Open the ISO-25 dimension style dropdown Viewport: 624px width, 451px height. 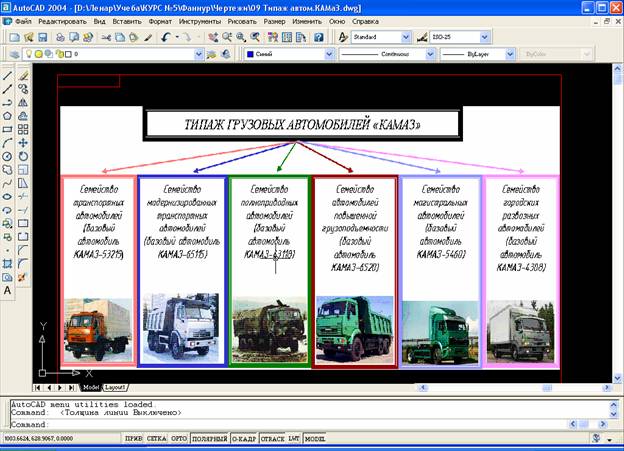point(484,37)
